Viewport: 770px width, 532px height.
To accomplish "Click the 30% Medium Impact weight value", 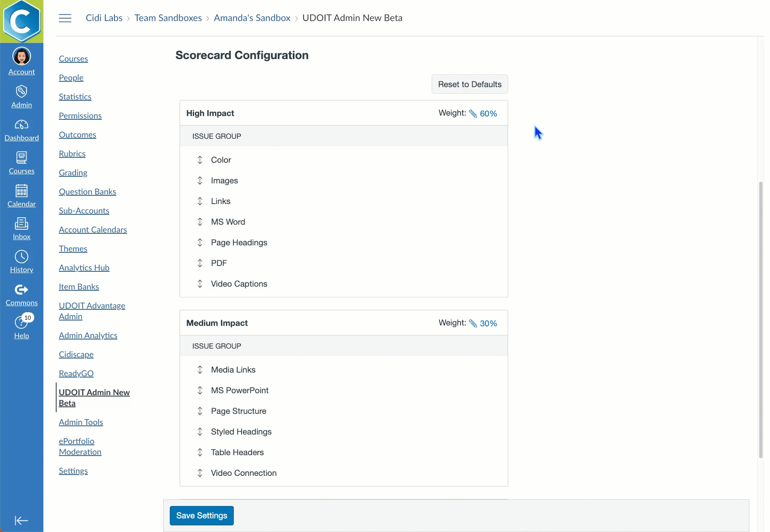I will point(488,323).
